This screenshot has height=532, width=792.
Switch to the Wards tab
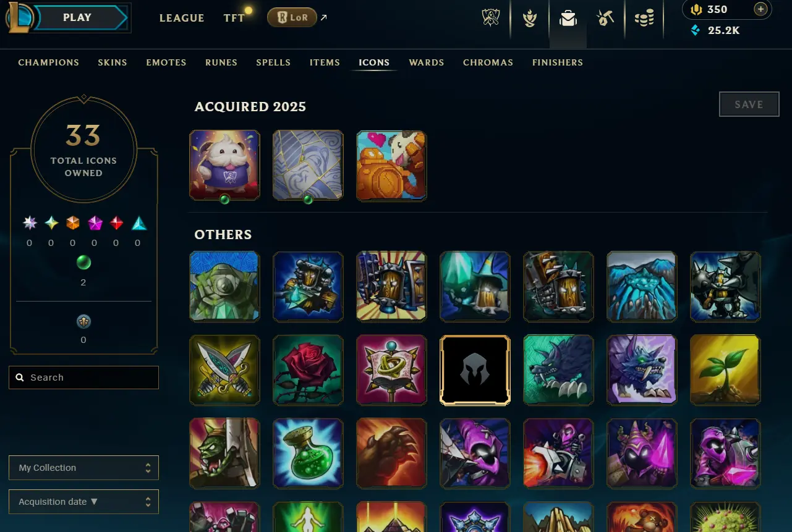[x=427, y=62]
